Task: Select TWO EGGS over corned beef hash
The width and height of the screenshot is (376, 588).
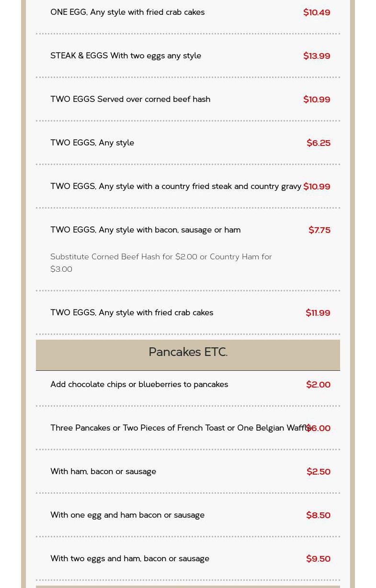Action: [130, 100]
